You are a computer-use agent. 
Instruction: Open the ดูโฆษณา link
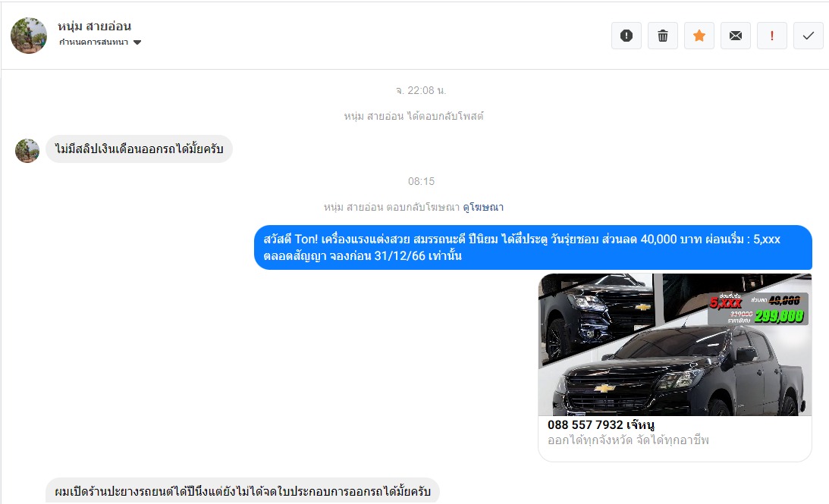[x=482, y=207]
